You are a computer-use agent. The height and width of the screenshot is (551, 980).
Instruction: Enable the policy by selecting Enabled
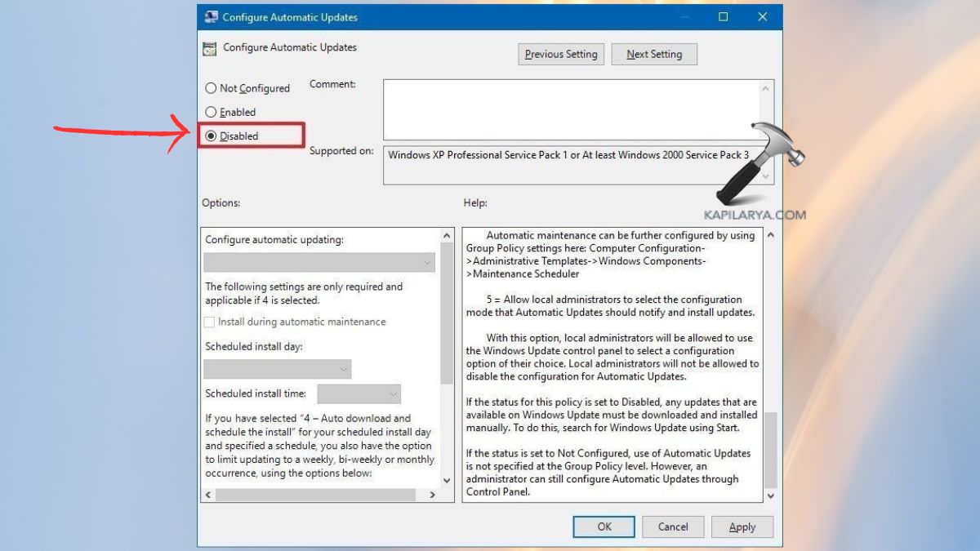point(210,112)
